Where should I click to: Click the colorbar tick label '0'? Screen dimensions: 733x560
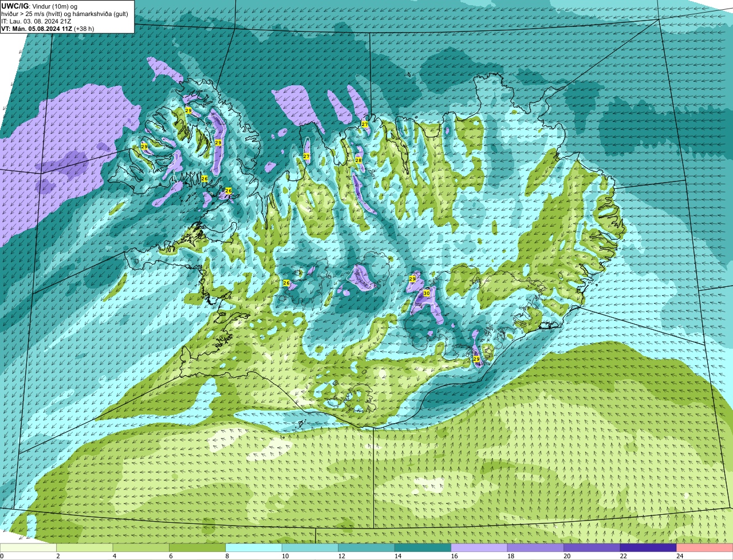coord(2,556)
